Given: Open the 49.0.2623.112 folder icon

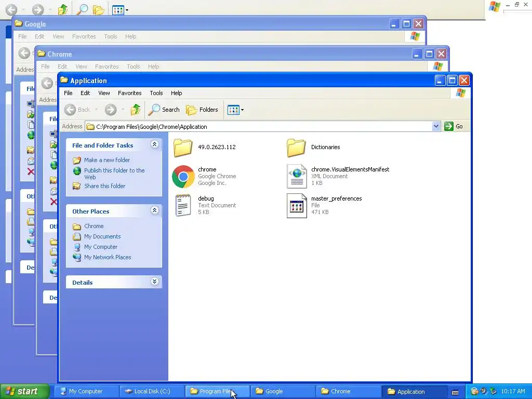Looking at the screenshot, I should [x=183, y=148].
